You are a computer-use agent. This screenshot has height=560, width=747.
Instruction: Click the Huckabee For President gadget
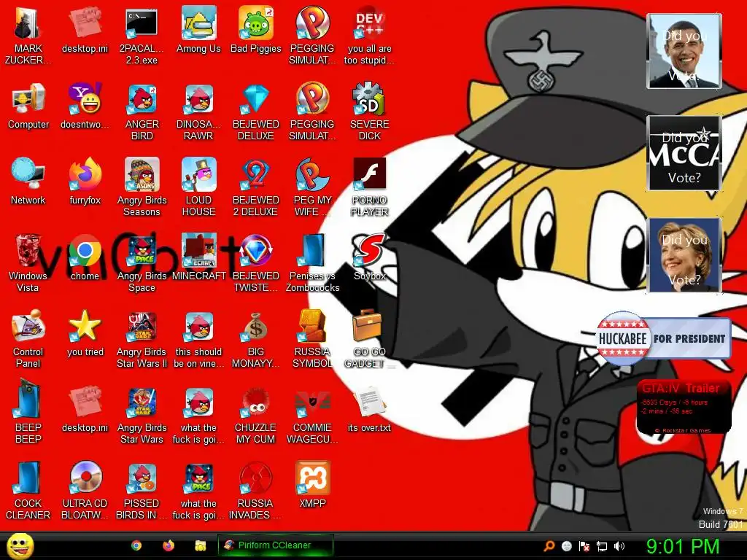pos(664,338)
